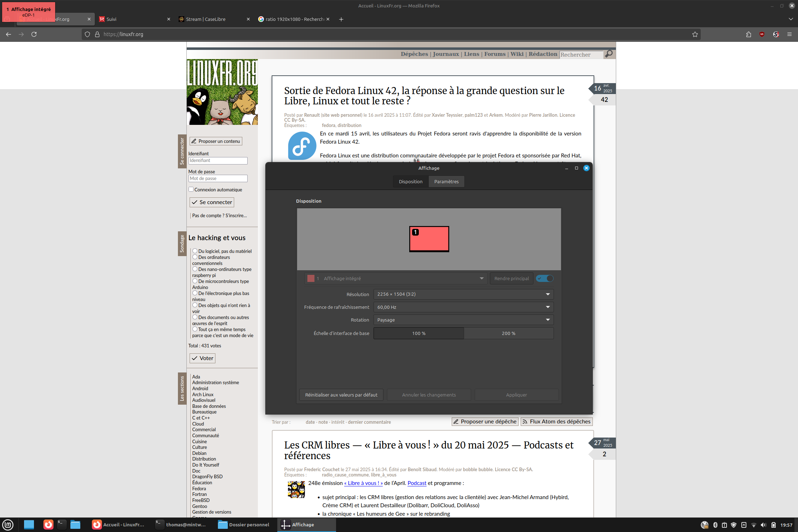Image resolution: width=798 pixels, height=532 pixels.
Task: Click the volume icon in system tray
Action: [763, 525]
